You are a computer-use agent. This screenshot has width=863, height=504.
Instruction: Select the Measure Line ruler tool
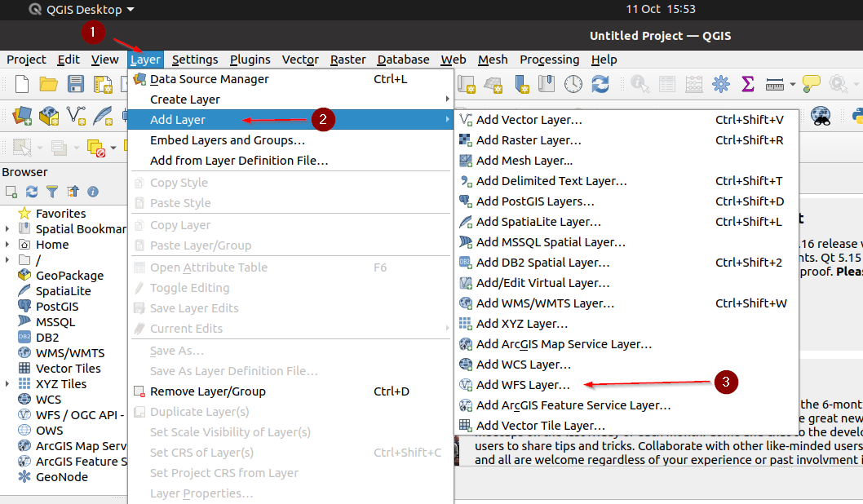click(774, 84)
